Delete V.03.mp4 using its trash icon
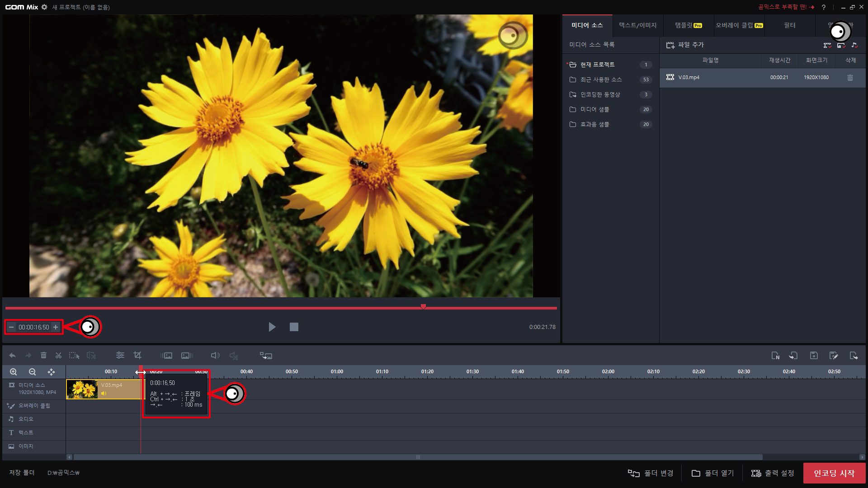Image resolution: width=868 pixels, height=488 pixels. [850, 78]
